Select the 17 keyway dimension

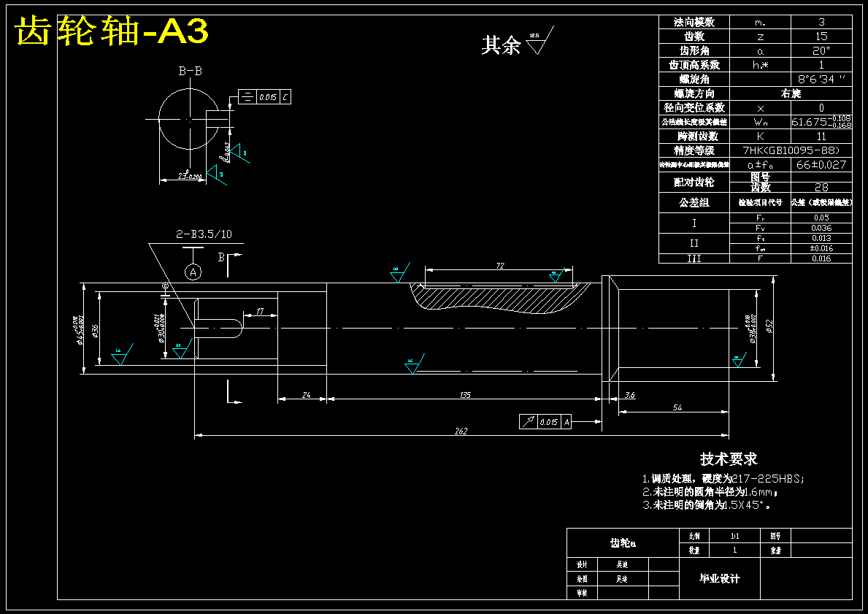260,311
